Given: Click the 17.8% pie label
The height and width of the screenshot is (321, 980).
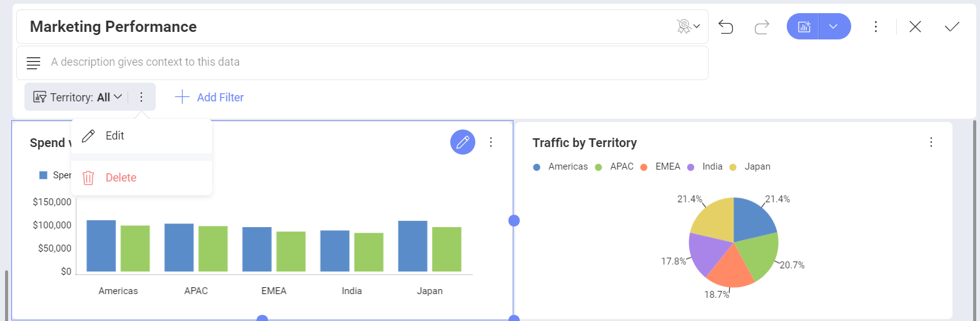Looking at the screenshot, I should pos(674,261).
